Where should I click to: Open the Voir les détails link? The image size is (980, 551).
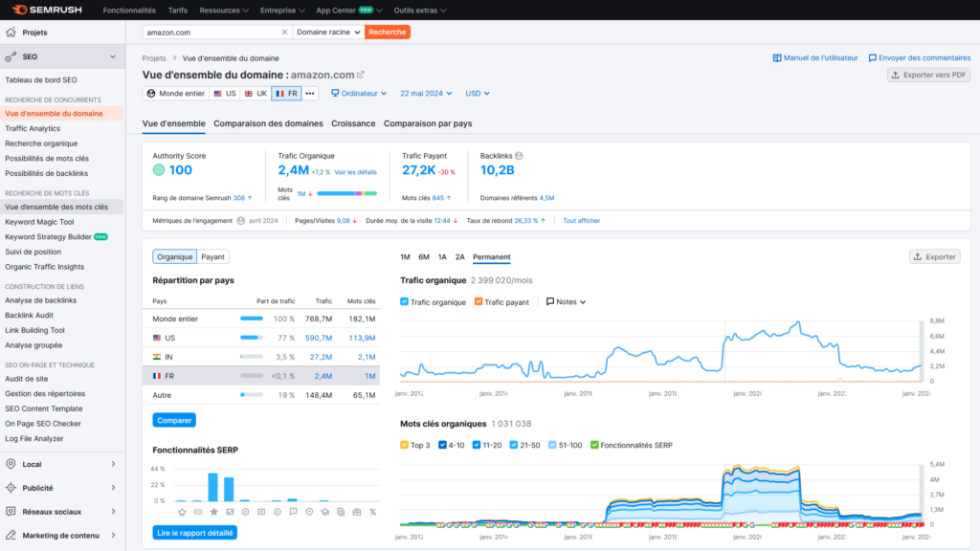[x=356, y=172]
